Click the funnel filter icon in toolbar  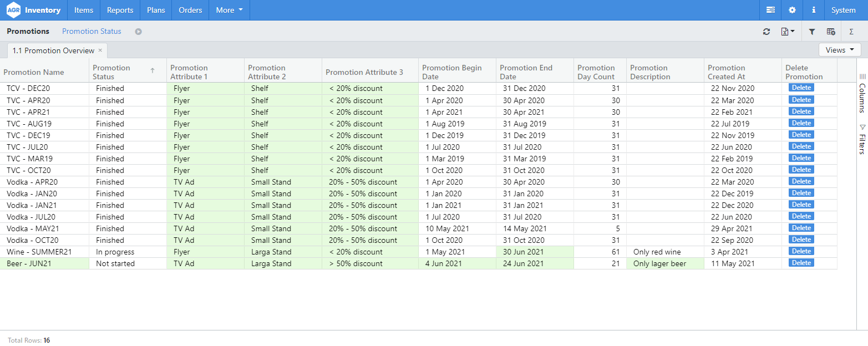(812, 32)
